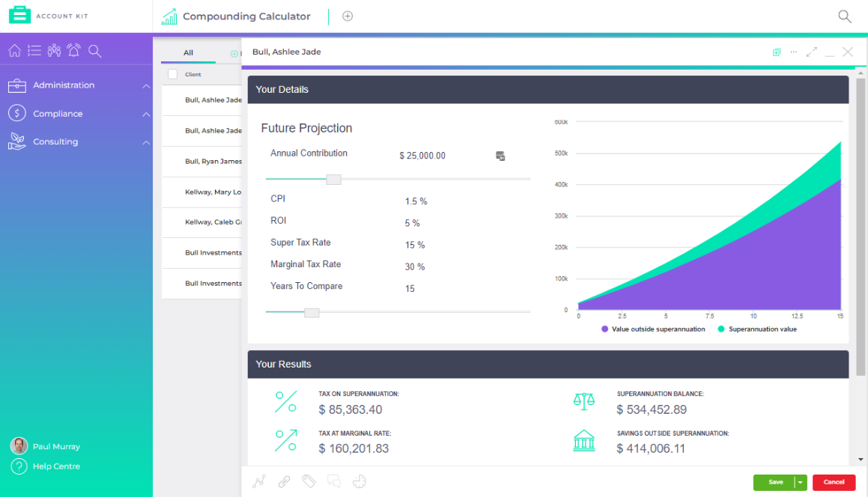The width and height of the screenshot is (868, 497).
Task: Open the ellipsis menu in the dialog header
Action: (x=793, y=52)
